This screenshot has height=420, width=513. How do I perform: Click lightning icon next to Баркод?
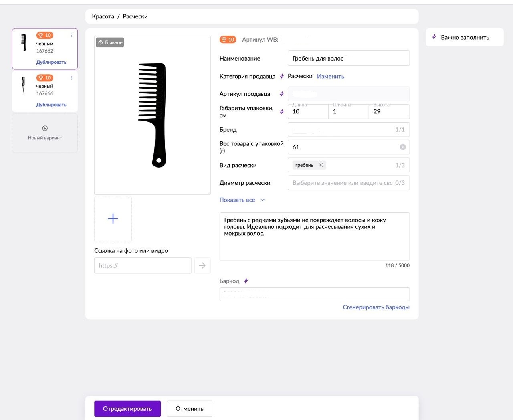[x=246, y=281]
